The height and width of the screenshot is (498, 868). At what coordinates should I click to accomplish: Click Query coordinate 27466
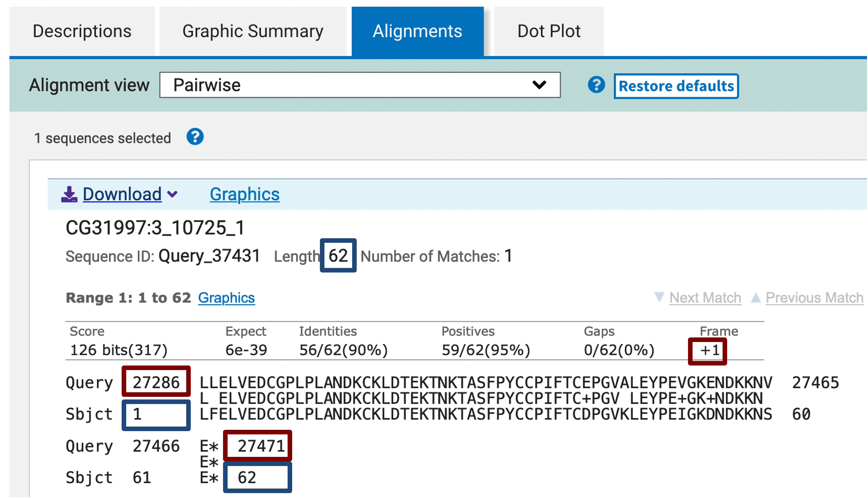click(x=156, y=446)
